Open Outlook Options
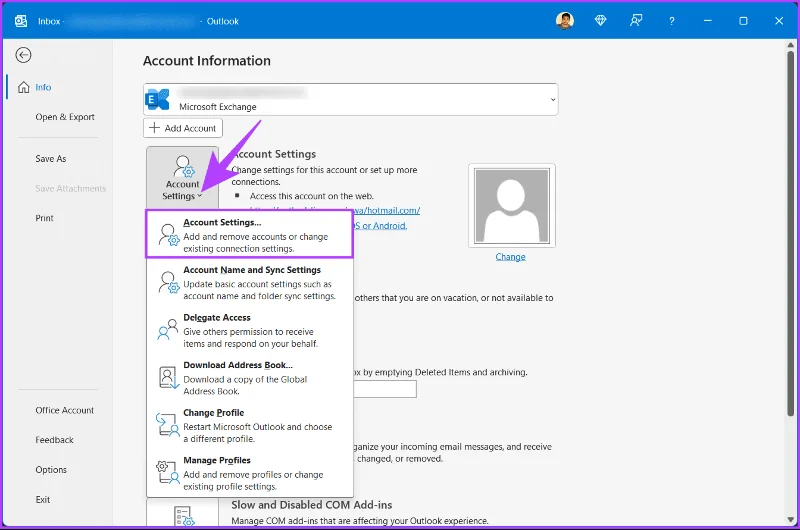 (51, 469)
